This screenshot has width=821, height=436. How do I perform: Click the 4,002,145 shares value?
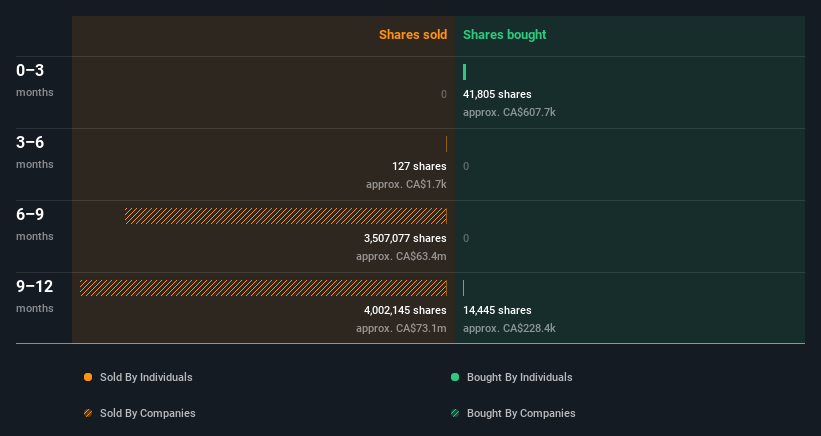tap(405, 310)
